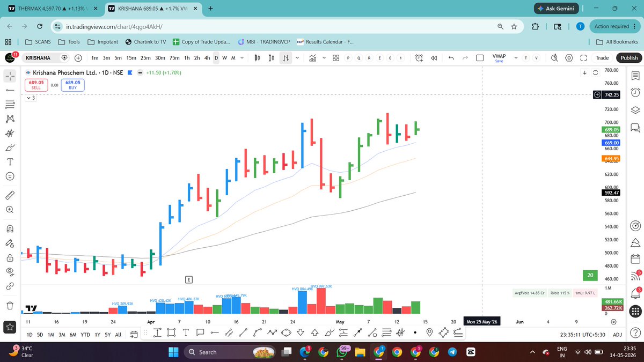Select the crosshair cursor tool
644x362 pixels.
10,76
